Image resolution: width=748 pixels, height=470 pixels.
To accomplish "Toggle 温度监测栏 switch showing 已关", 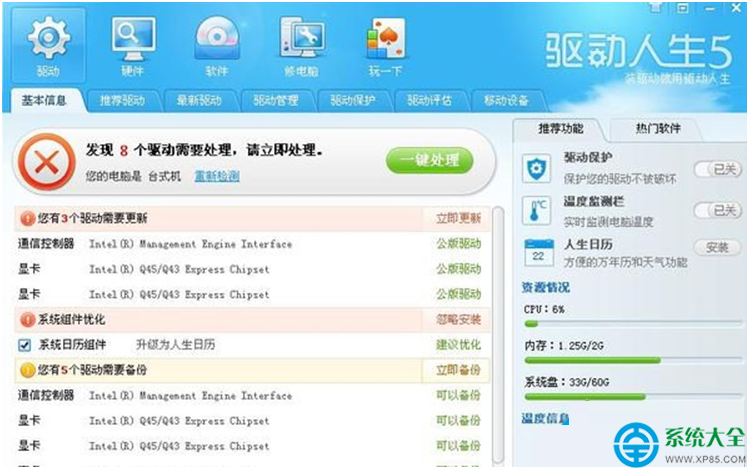I will pyautogui.click(x=718, y=210).
